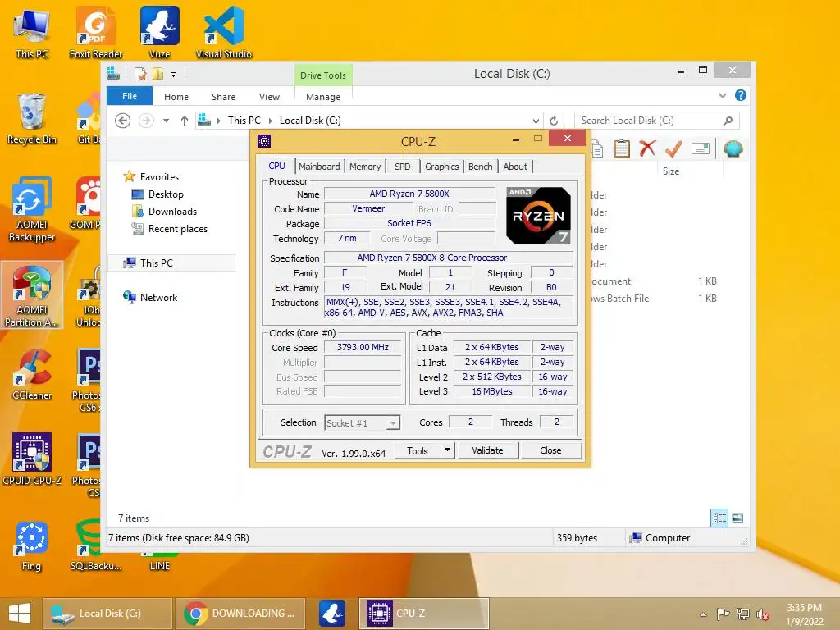Select the This PC desktop icon

32,32
